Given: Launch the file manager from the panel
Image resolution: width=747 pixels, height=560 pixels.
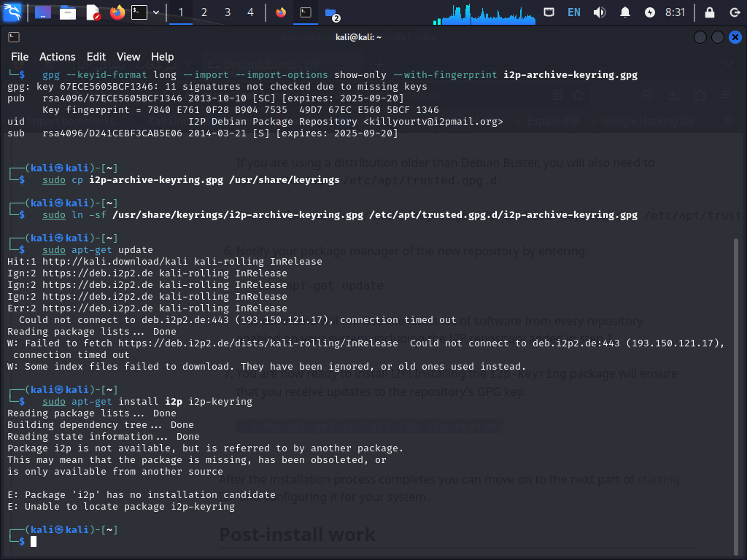Looking at the screenshot, I should click(x=68, y=12).
